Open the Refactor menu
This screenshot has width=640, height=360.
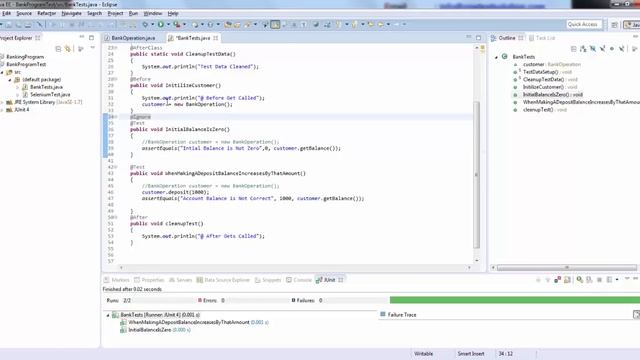pyautogui.click(x=47, y=13)
